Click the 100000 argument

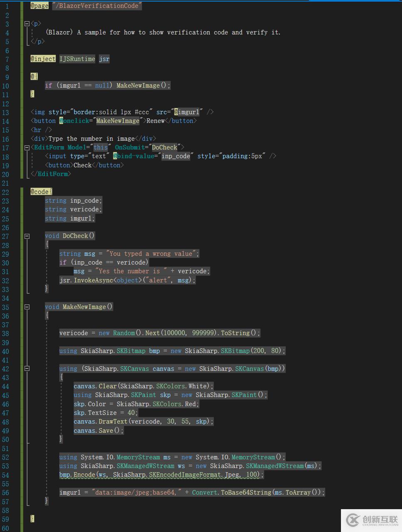(174, 333)
